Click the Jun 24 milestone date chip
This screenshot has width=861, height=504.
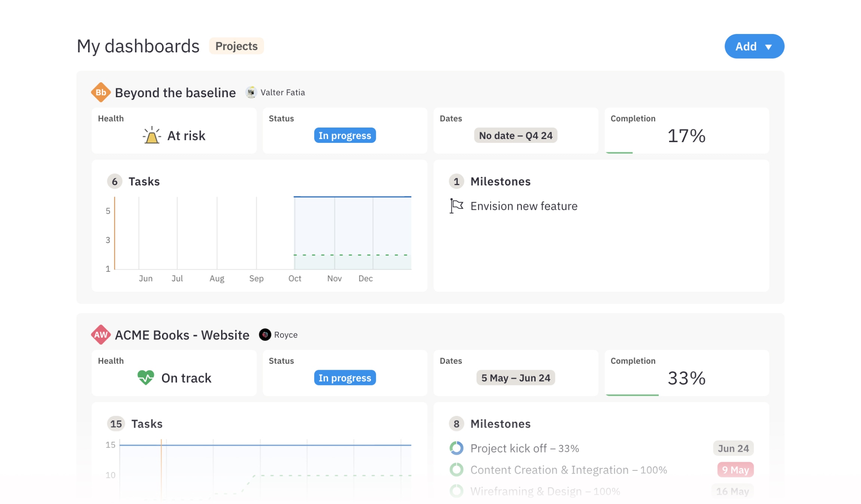(733, 448)
